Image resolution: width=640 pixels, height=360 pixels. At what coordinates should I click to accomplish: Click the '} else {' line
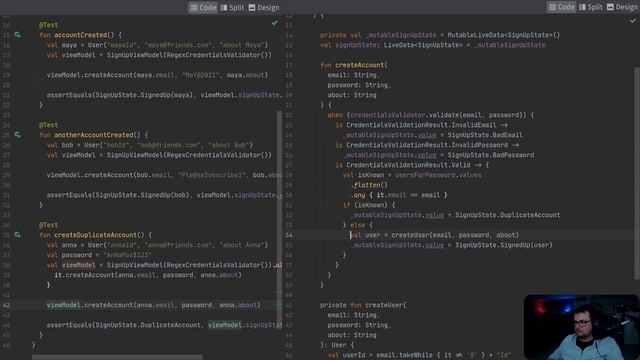(x=358, y=225)
